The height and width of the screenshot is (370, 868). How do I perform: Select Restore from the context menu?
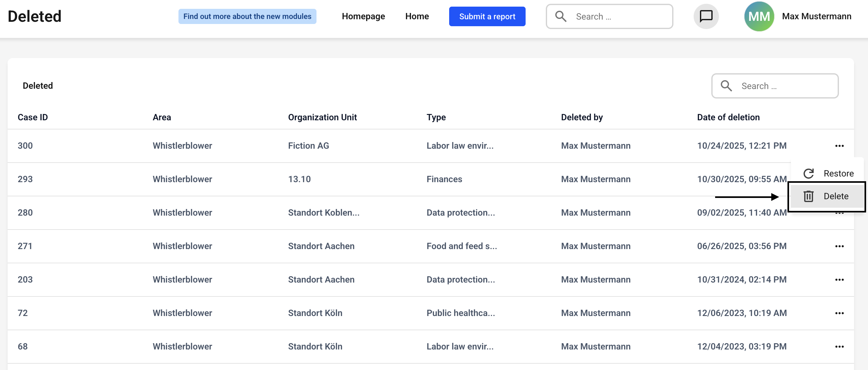838,173
